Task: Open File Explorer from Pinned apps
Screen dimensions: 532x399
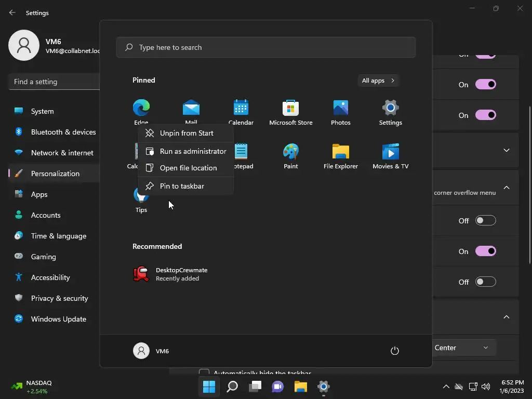Action: coord(341,156)
